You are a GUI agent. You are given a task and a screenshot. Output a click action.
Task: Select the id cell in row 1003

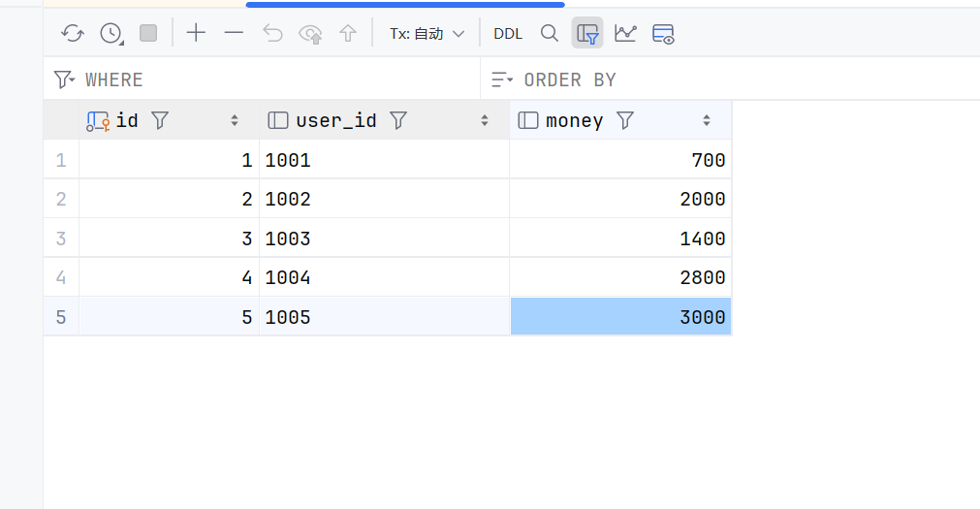[169, 239]
